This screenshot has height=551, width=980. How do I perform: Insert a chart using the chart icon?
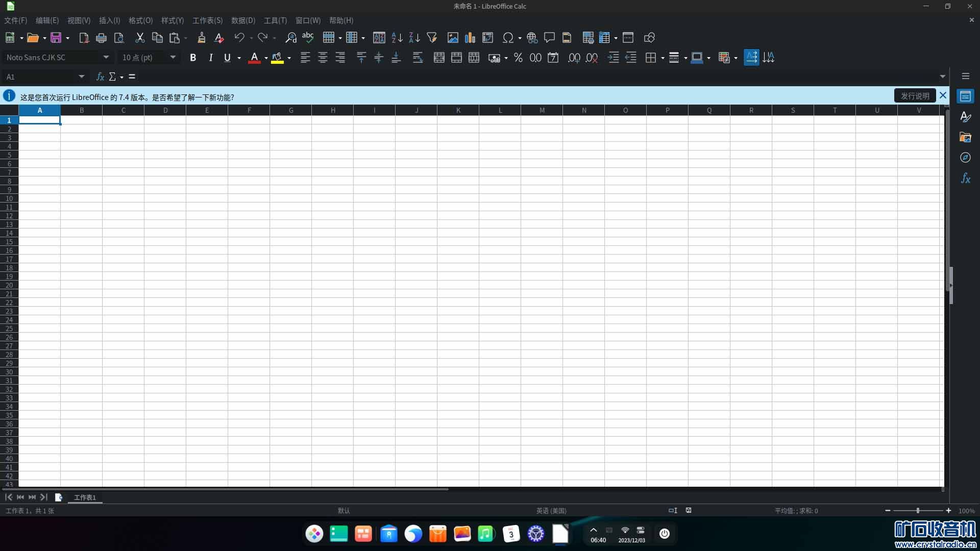click(470, 38)
